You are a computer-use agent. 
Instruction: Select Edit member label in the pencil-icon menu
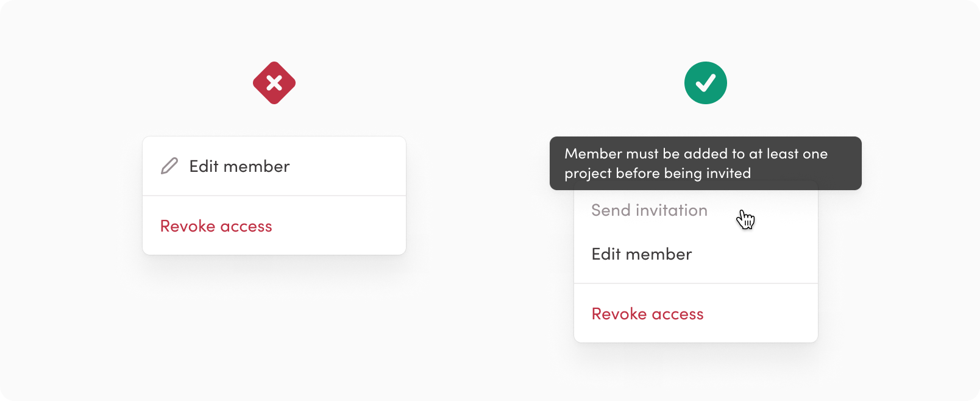[240, 166]
